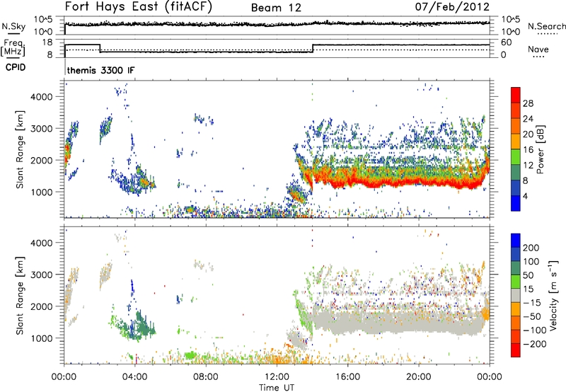Pick the red bottom velocity colorbar segment
The height and width of the screenshot is (392, 566).
[516, 350]
